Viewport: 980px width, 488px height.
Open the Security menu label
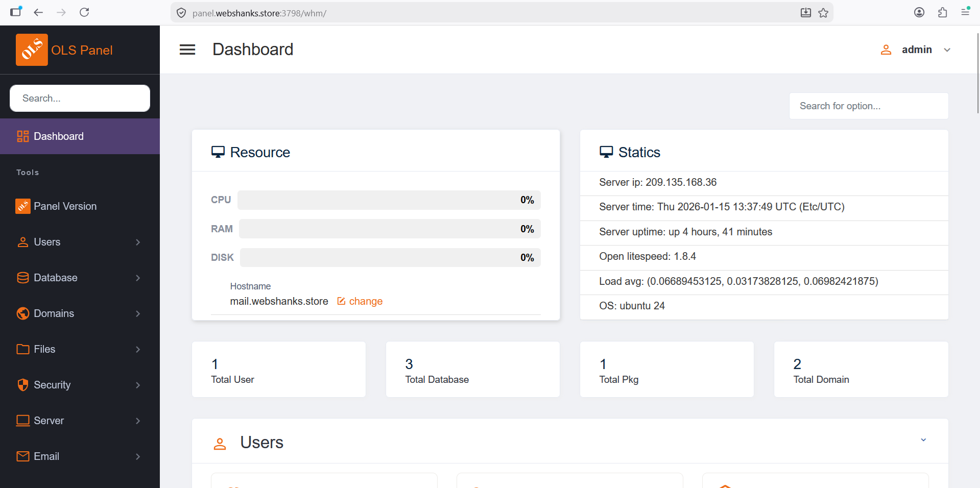pyautogui.click(x=52, y=385)
